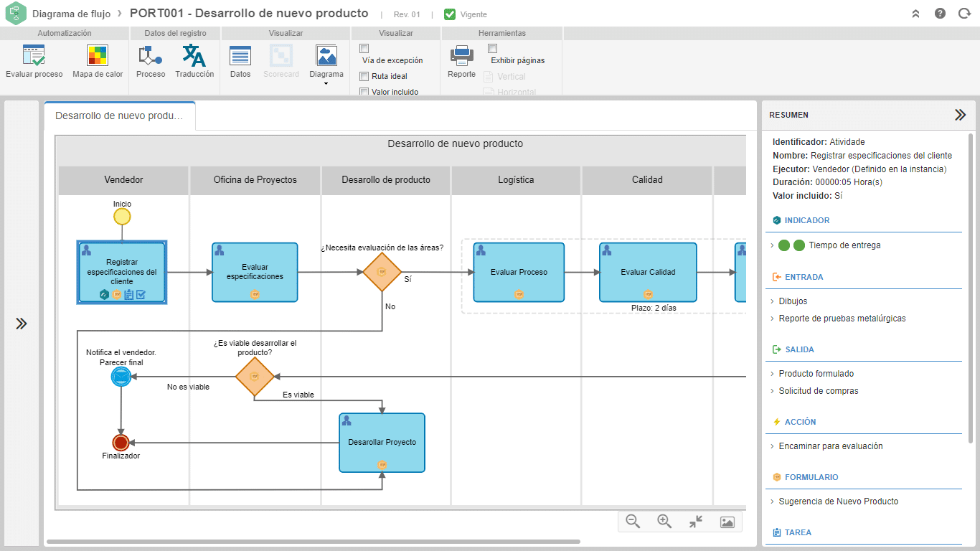Open the help question mark icon
Image resolution: width=980 pixels, height=551 pixels.
click(x=940, y=14)
